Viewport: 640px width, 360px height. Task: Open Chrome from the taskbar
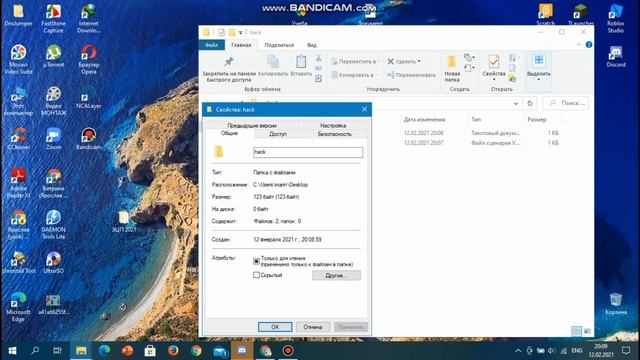(196, 351)
